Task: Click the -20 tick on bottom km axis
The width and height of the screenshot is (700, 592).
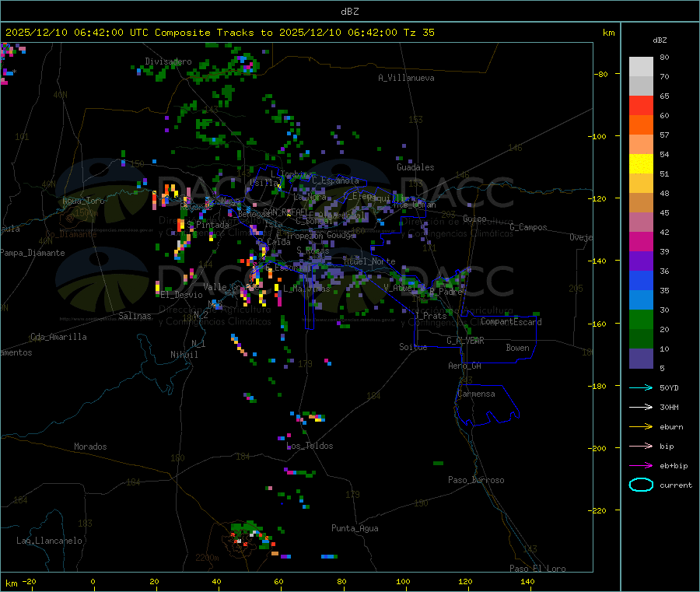Action: (x=30, y=581)
